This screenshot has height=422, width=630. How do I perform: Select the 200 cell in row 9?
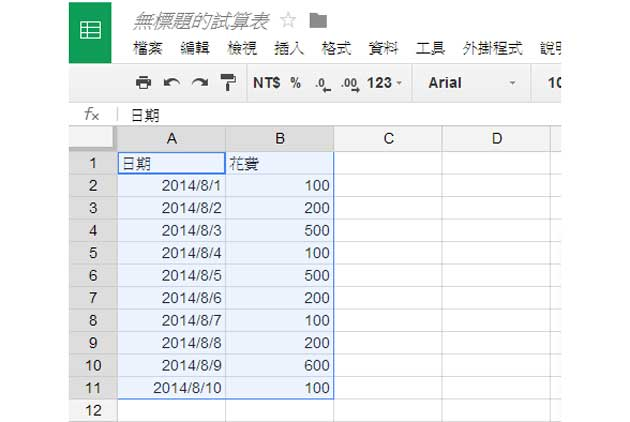(280, 343)
